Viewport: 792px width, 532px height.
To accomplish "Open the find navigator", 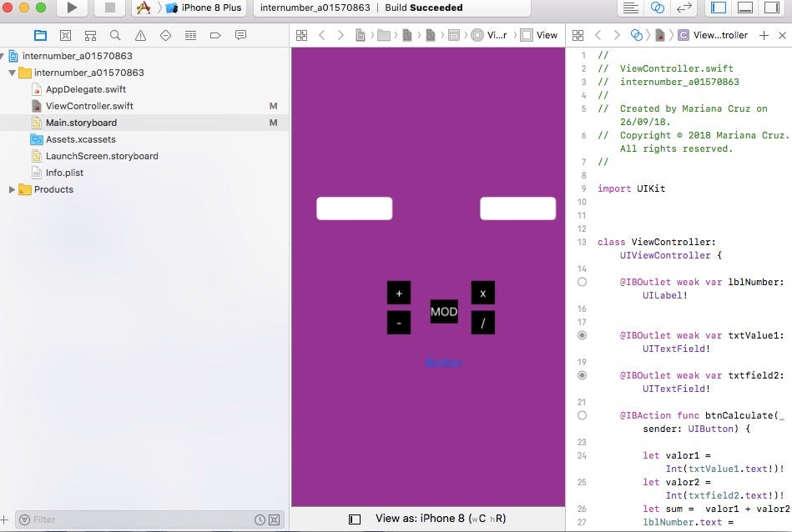I will pyautogui.click(x=115, y=35).
